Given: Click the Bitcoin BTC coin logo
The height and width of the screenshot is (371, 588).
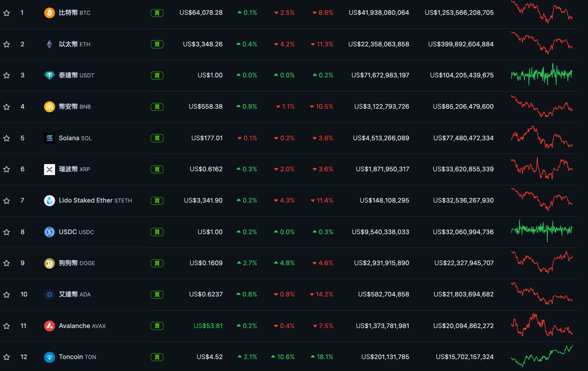Looking at the screenshot, I should pos(49,13).
